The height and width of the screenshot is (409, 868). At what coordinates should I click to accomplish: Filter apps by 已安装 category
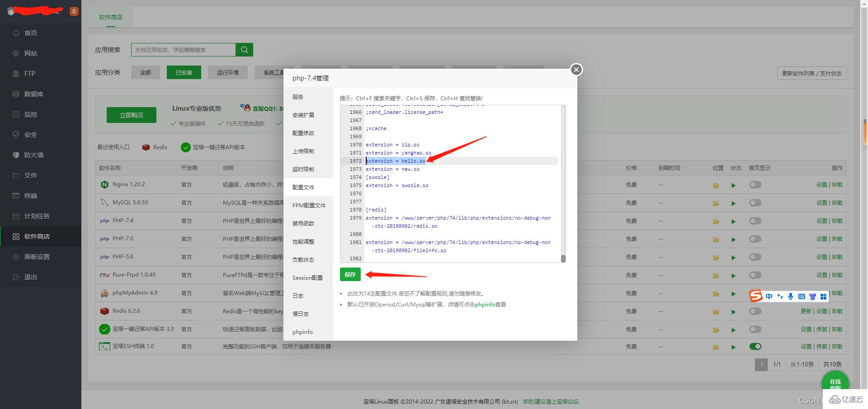pos(184,72)
